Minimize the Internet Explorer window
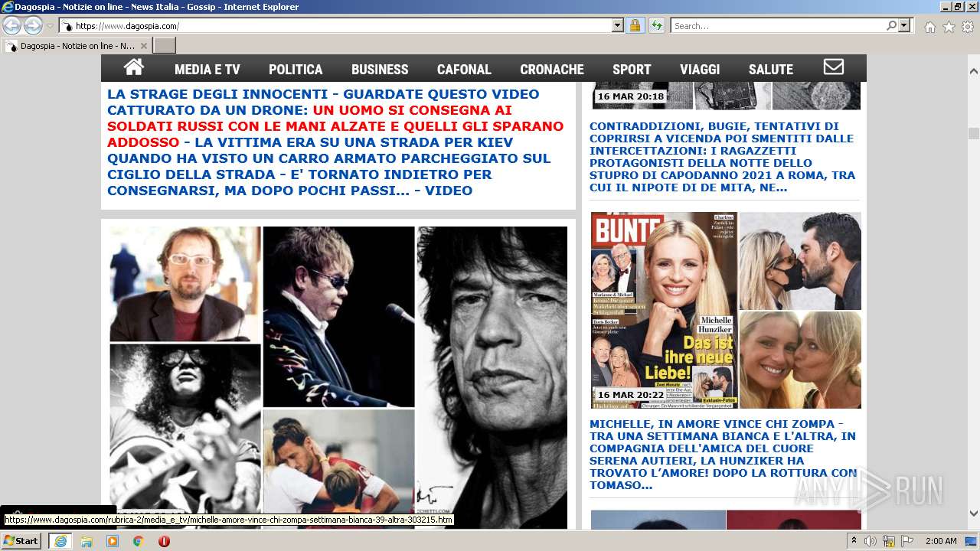The width and height of the screenshot is (980, 551). pos(945,7)
